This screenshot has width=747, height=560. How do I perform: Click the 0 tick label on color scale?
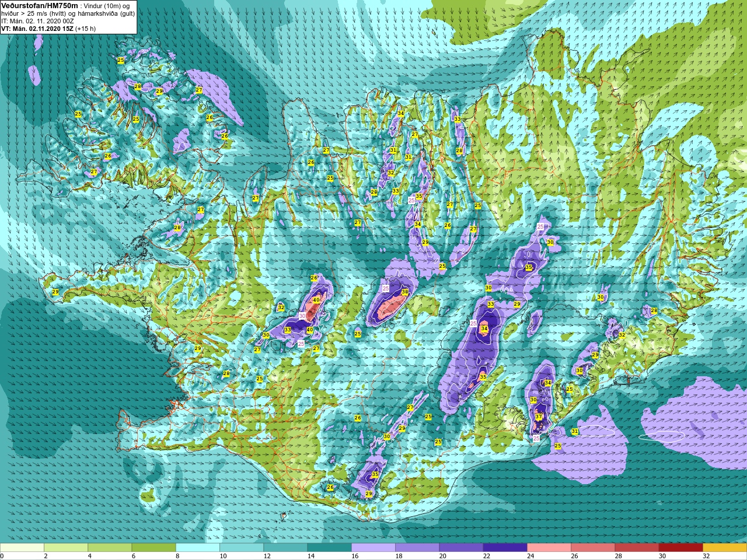tap(2, 556)
